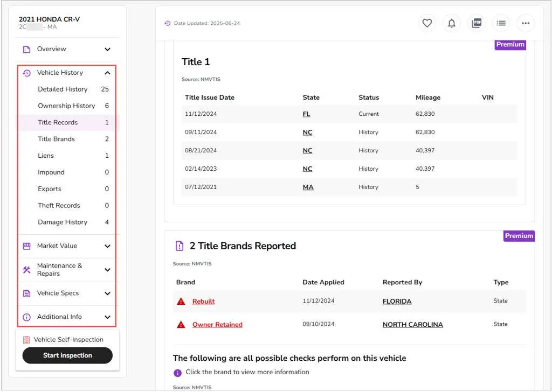Image resolution: width=552 pixels, height=392 pixels.
Task: Open Liens sidebar item
Action: click(68, 156)
